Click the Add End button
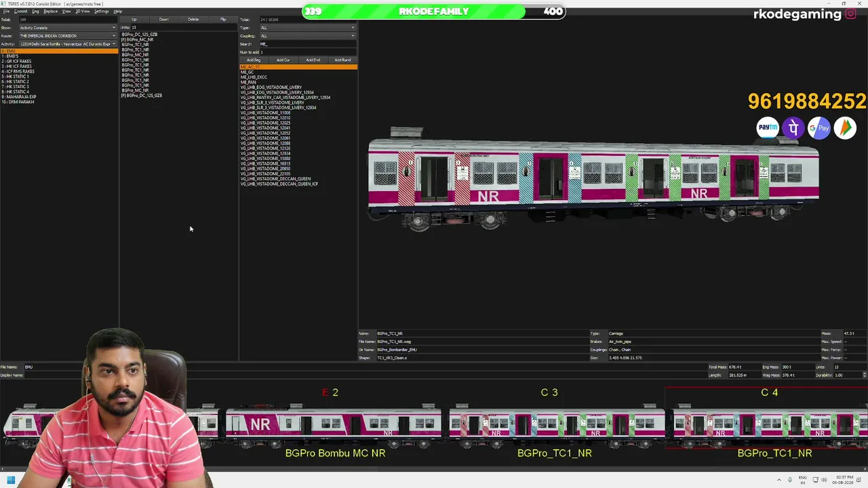868x488 pixels. (x=313, y=60)
